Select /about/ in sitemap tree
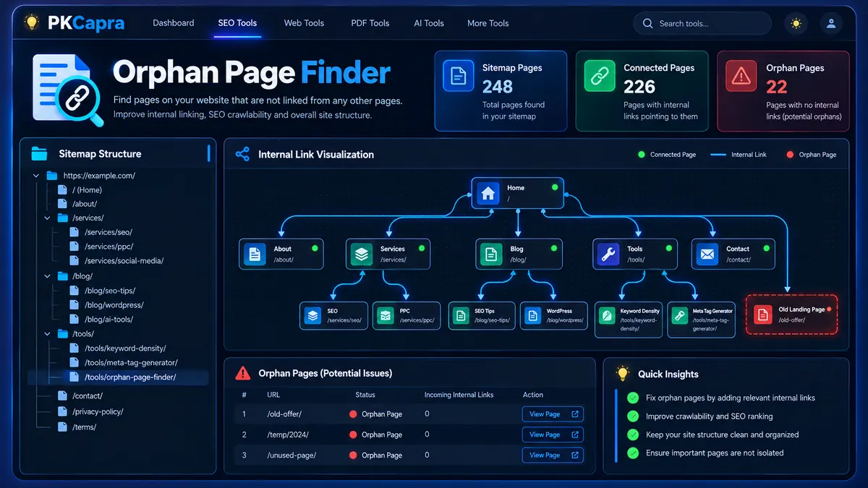The width and height of the screenshot is (868, 488). click(x=84, y=204)
